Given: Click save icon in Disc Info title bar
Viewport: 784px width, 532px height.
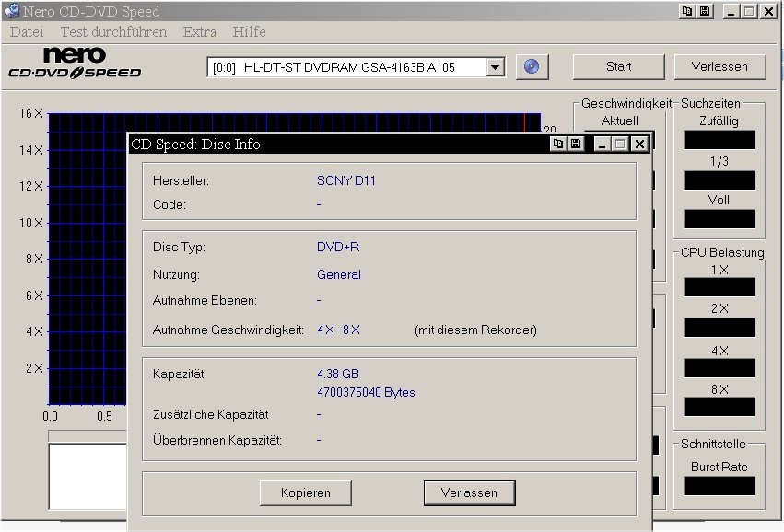Looking at the screenshot, I should click(x=576, y=144).
